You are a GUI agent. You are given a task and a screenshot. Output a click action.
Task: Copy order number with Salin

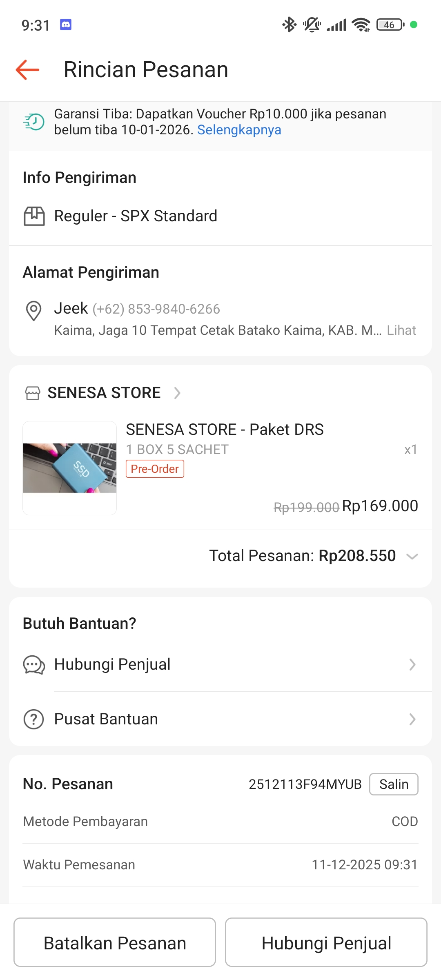(x=394, y=784)
